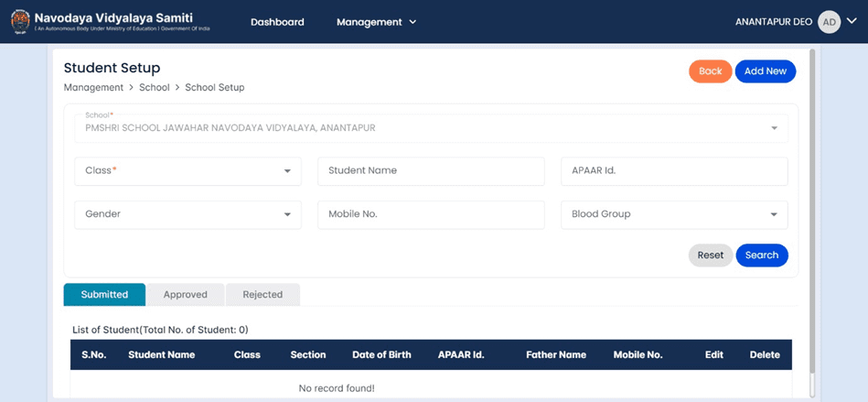Click the Mobile No. table column header

(x=638, y=355)
